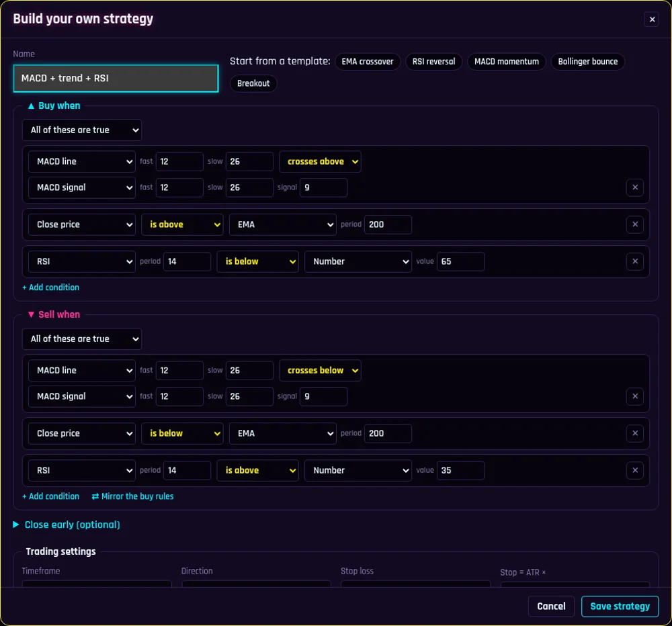This screenshot has width=672, height=626.
Task: Open Buy Close price dropdown
Action: (x=82, y=224)
